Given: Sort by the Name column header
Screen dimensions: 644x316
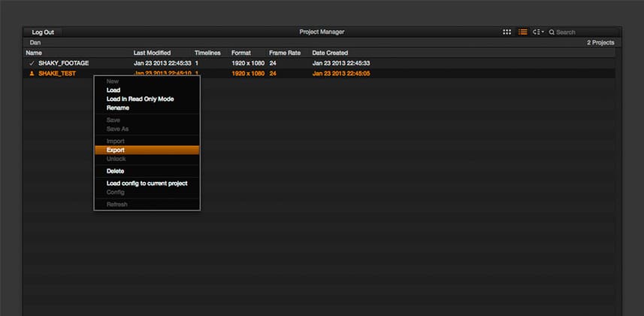Looking at the screenshot, I should click(34, 53).
